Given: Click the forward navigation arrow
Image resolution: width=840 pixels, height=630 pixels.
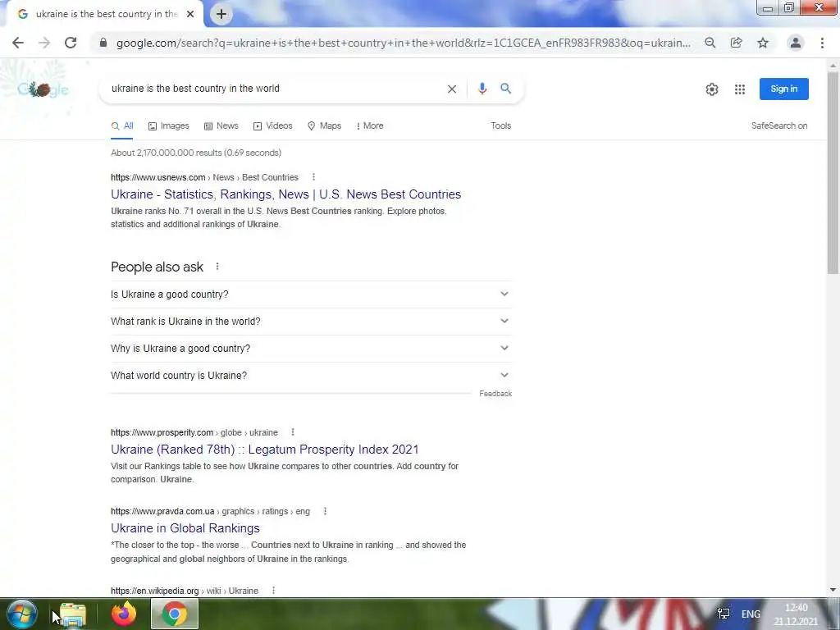Looking at the screenshot, I should pyautogui.click(x=44, y=43).
